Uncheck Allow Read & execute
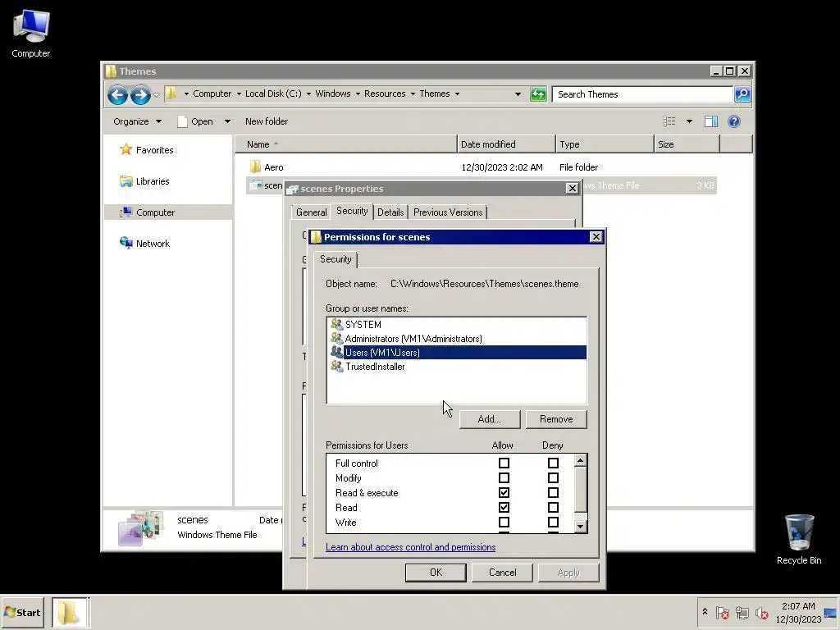The image size is (840, 630). click(x=504, y=493)
